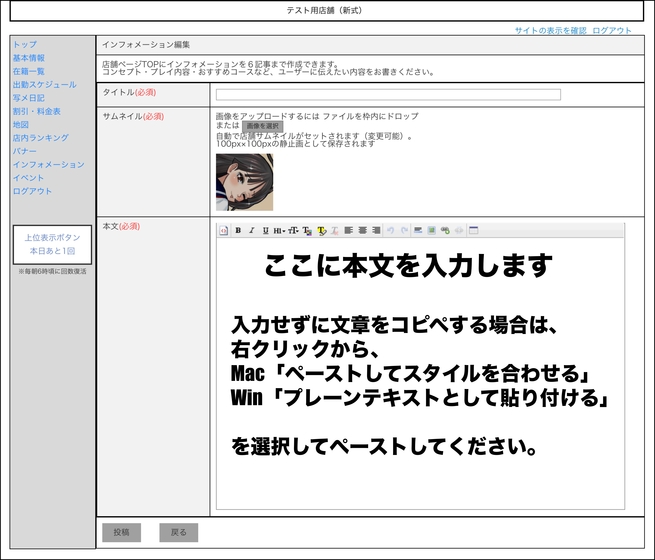Align text right in the editor
Viewport: 655px width, 560px height.
pos(376,230)
